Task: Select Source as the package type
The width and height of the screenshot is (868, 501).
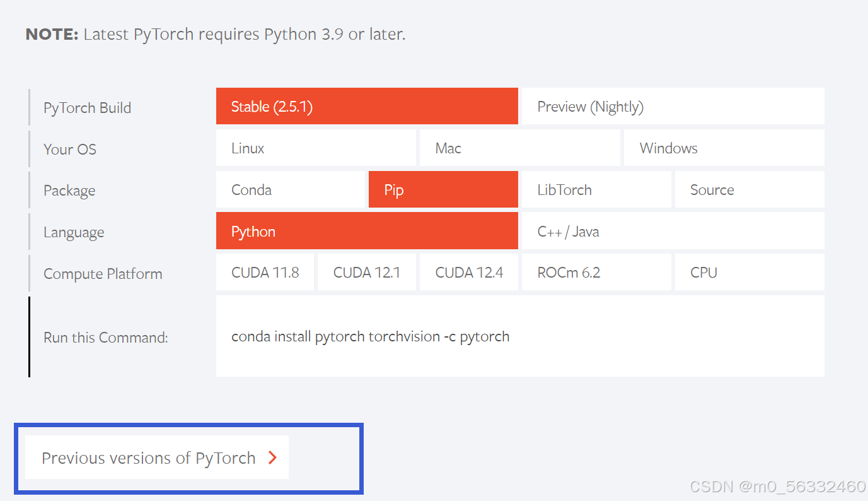Action: click(749, 189)
